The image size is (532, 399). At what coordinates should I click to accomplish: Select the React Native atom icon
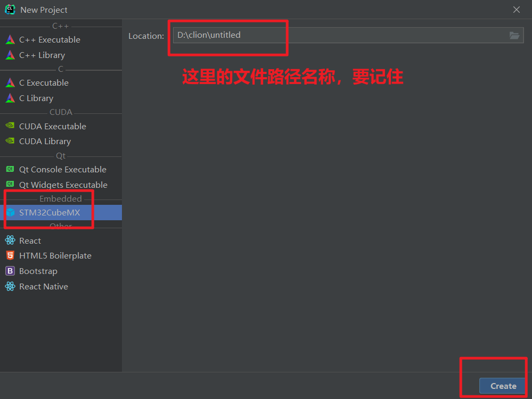(11, 286)
